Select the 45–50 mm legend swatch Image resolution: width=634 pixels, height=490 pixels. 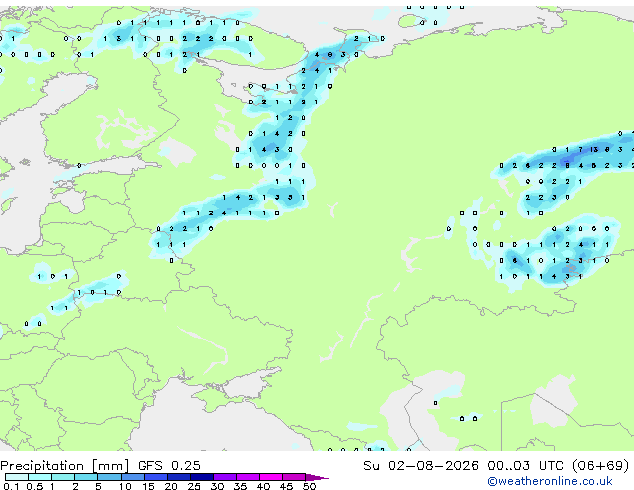(294, 477)
